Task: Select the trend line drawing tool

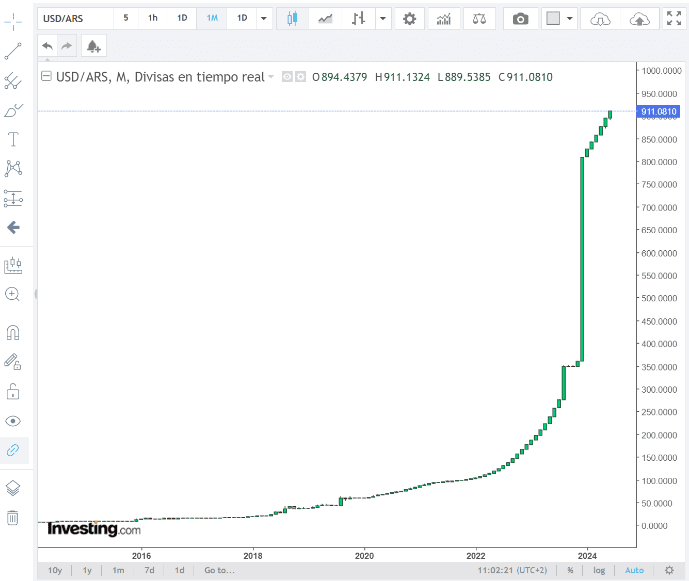Action: (13, 51)
